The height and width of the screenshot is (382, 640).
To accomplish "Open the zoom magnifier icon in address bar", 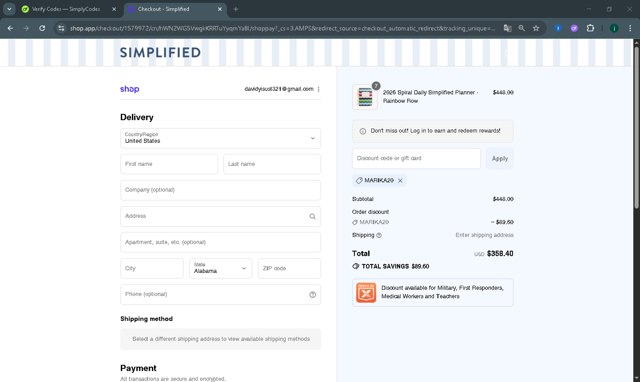I will pyautogui.click(x=522, y=28).
